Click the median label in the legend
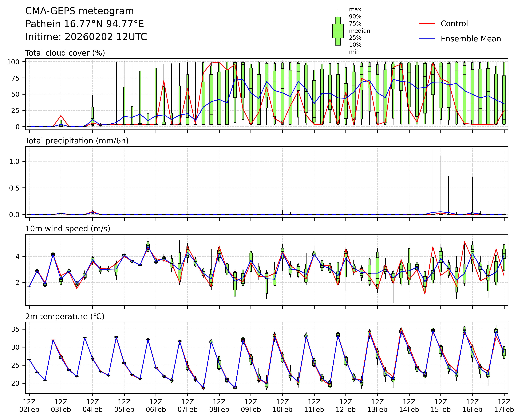Viewport: 521px width, 420px height. coord(359,31)
